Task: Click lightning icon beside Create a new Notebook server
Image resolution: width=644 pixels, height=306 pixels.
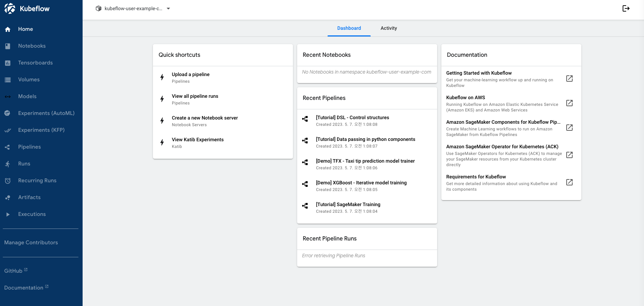Action: tap(162, 121)
